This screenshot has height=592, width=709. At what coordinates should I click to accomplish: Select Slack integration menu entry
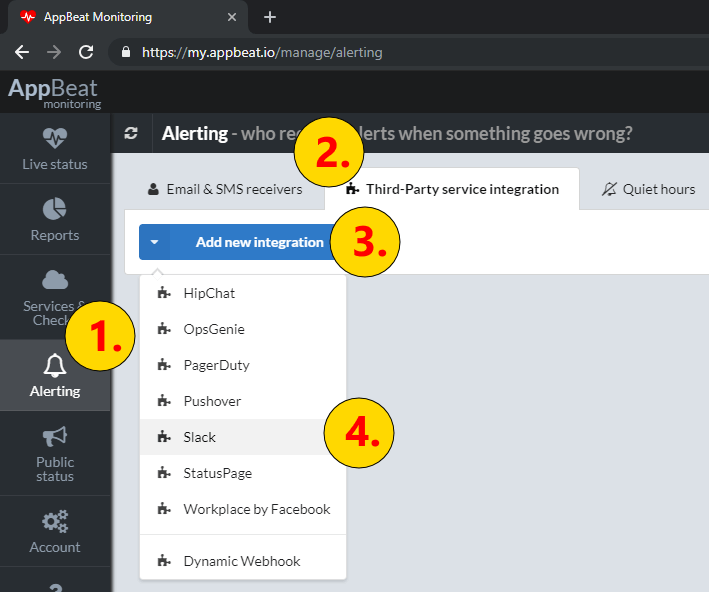[x=243, y=437]
